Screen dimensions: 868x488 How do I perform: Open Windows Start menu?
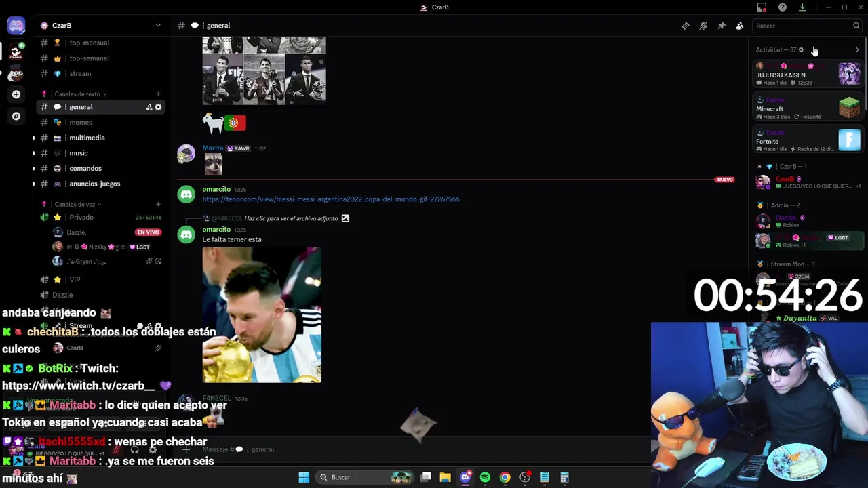point(304,477)
